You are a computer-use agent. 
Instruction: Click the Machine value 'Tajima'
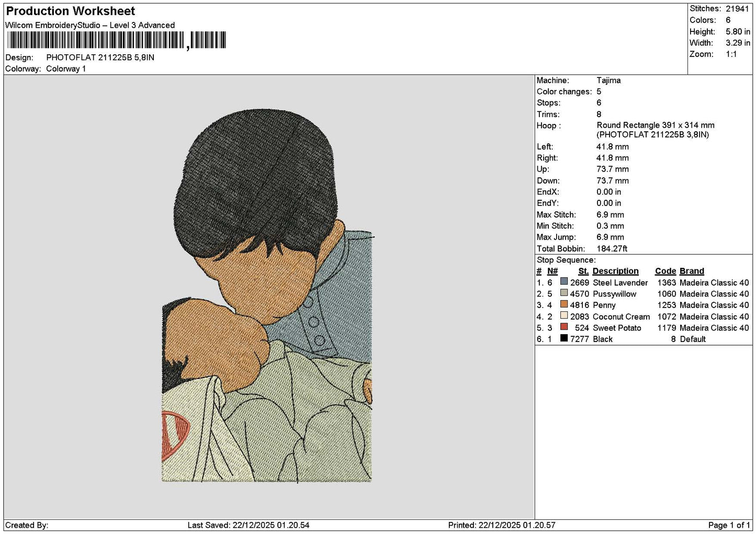608,81
